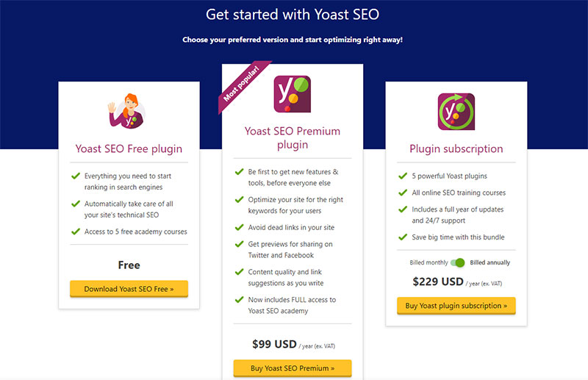Open the 'Yoast SEO Free plugin' heading
The height and width of the screenshot is (380, 588).
point(129,148)
